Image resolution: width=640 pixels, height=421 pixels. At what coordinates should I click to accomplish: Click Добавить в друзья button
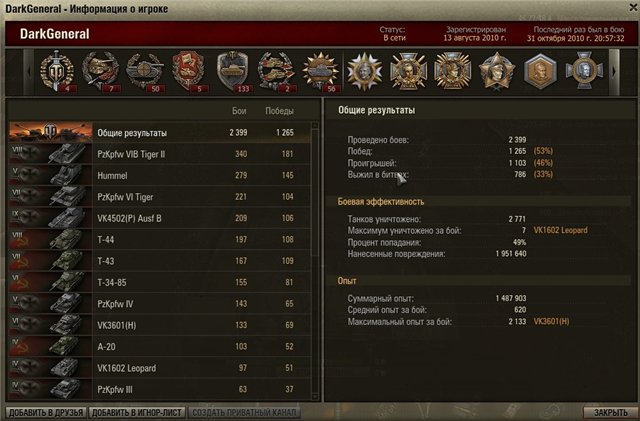[x=46, y=413]
